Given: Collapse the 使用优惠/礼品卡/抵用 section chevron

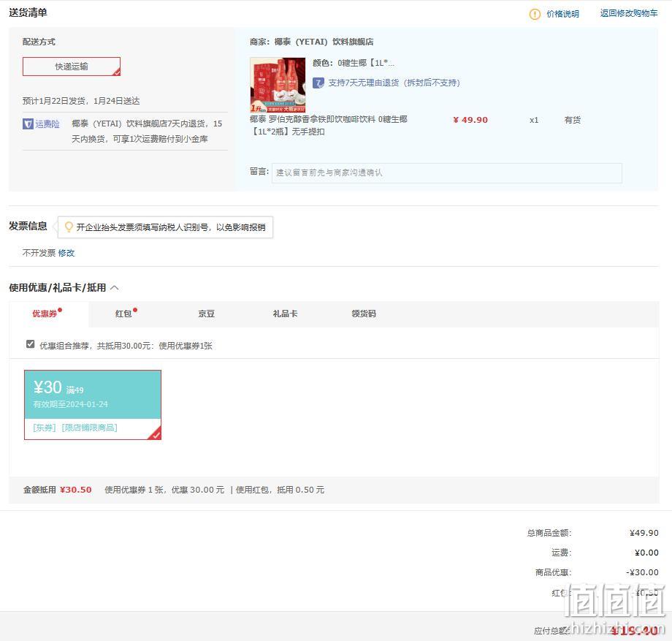Looking at the screenshot, I should point(115,288).
